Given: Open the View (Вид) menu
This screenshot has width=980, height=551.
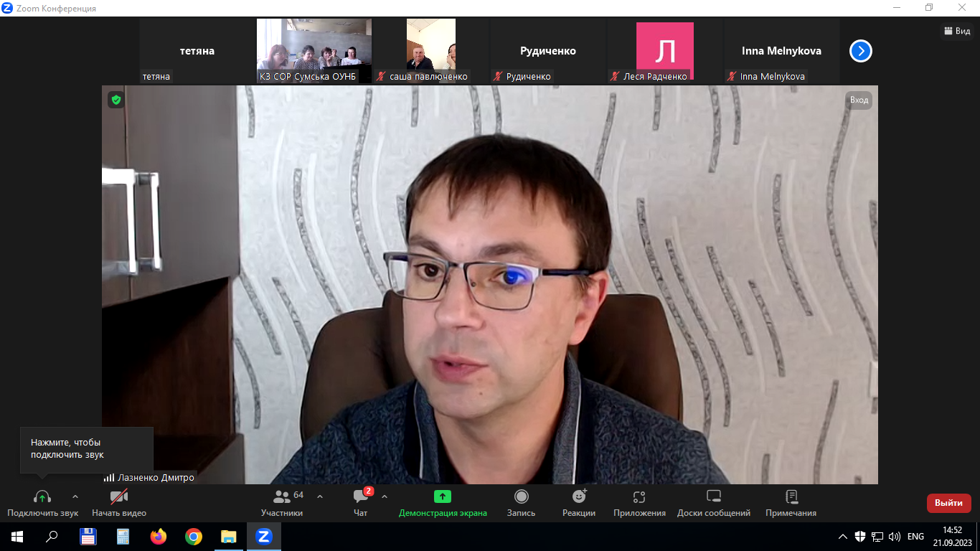Looking at the screenshot, I should pos(957,31).
